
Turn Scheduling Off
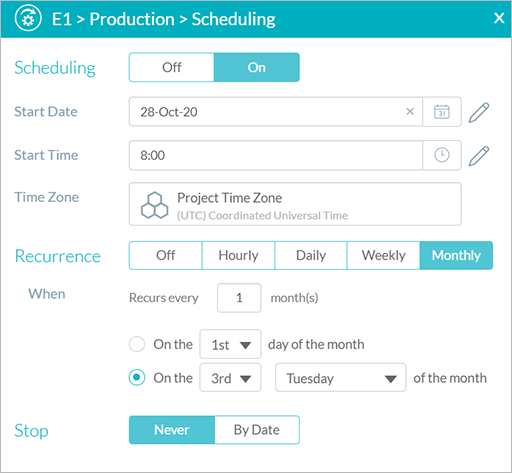(171, 67)
